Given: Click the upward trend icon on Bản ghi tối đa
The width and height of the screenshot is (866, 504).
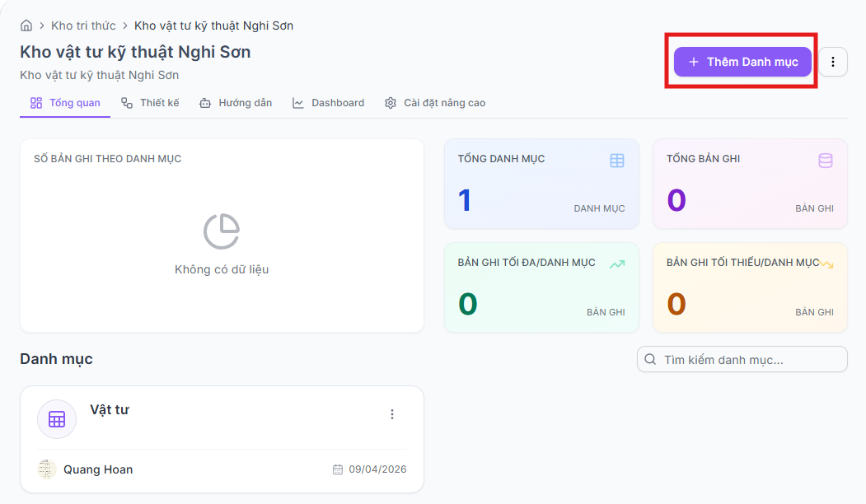Looking at the screenshot, I should 617,264.
